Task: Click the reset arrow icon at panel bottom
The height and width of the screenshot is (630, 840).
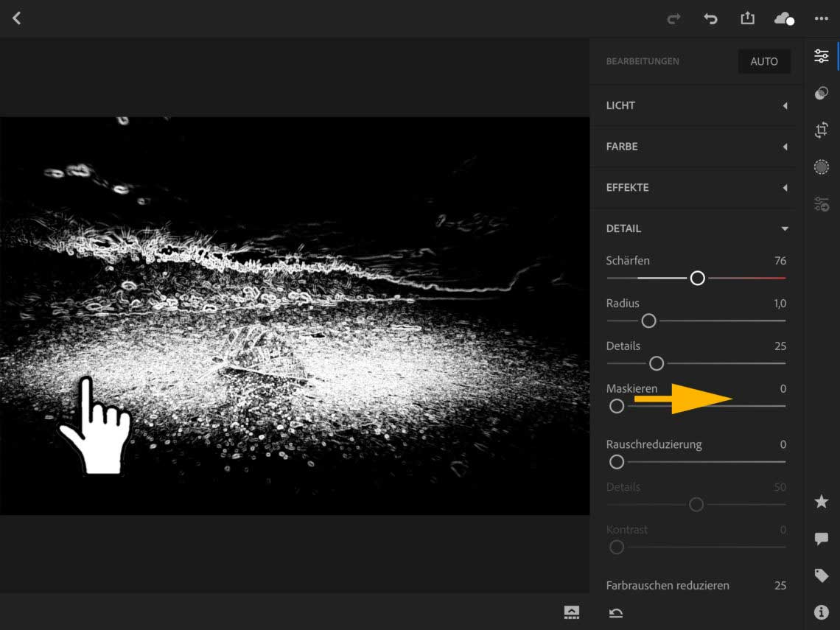Action: (616, 613)
